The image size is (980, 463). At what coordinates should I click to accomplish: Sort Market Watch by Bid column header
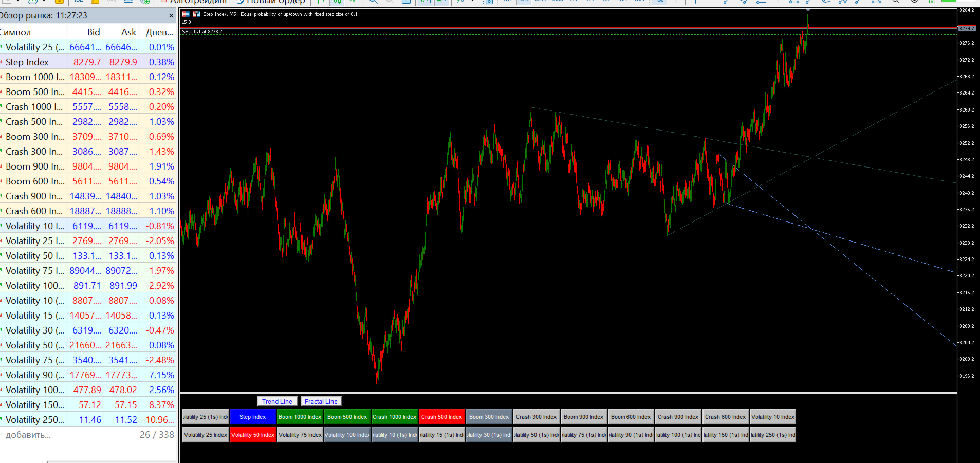tap(85, 32)
